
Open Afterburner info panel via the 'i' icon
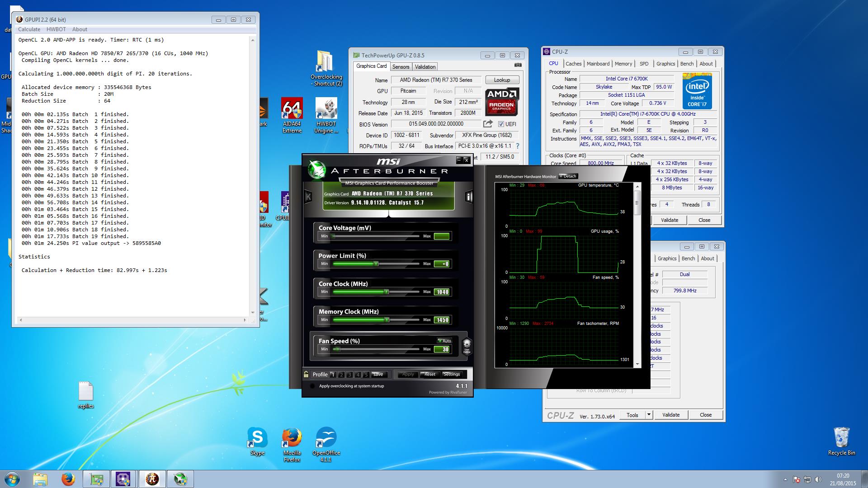click(469, 197)
